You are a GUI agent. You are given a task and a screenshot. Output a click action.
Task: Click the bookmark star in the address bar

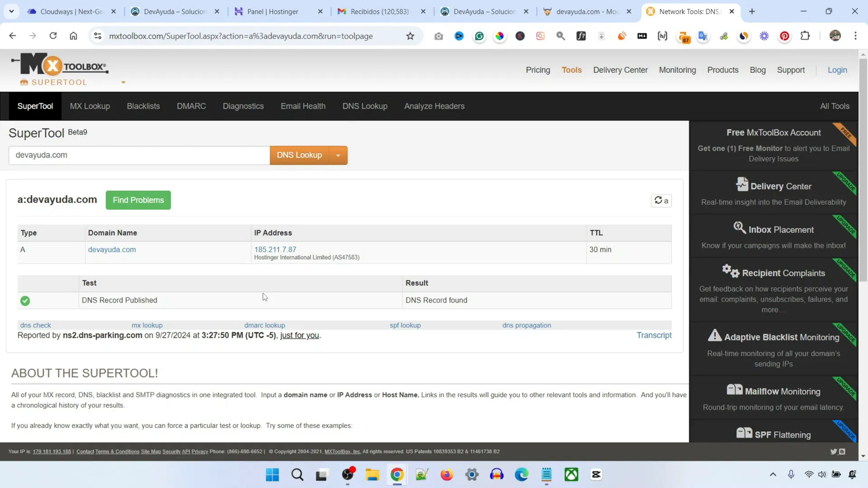click(410, 36)
